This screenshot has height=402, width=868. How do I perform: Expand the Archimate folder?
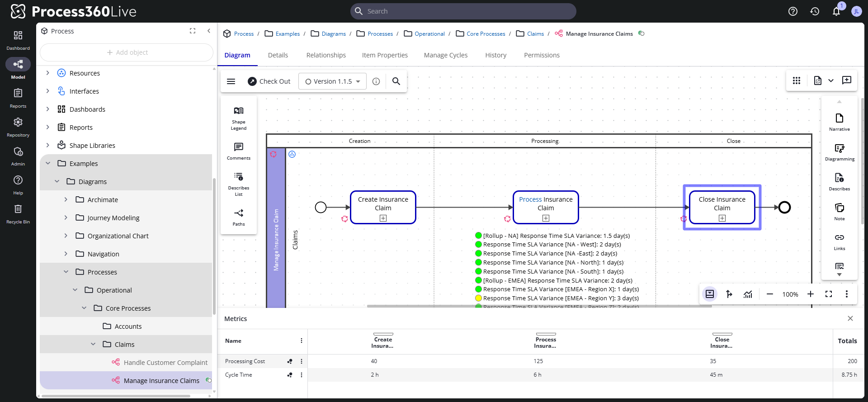(66, 199)
